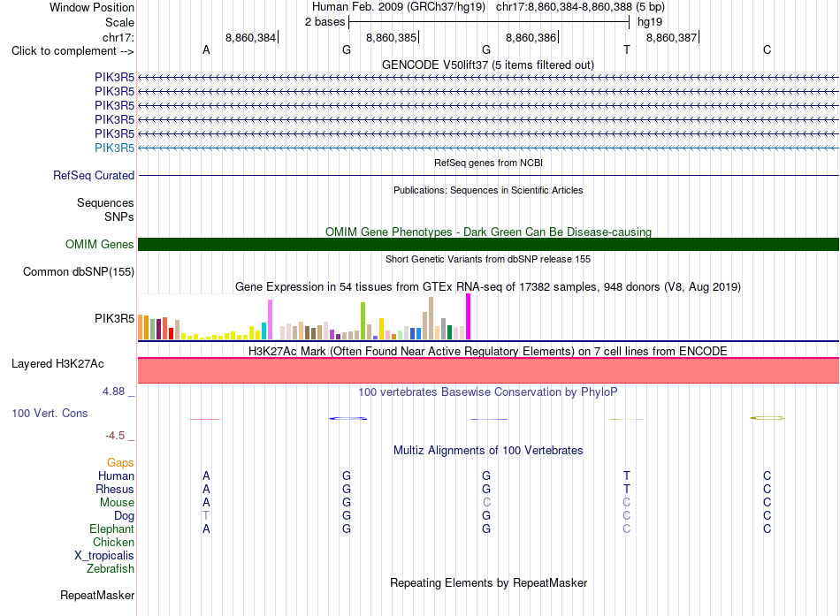
Task: Click the SNPs track label
Action: tap(119, 217)
